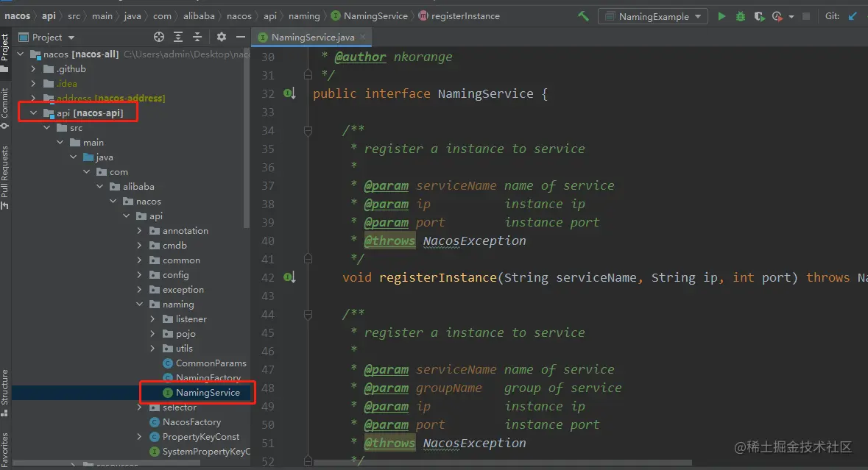Open the NamingExample run configuration dropdown

pyautogui.click(x=653, y=16)
